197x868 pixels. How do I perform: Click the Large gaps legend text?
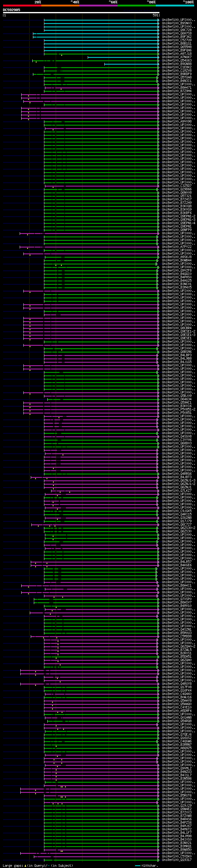pos(38,865)
